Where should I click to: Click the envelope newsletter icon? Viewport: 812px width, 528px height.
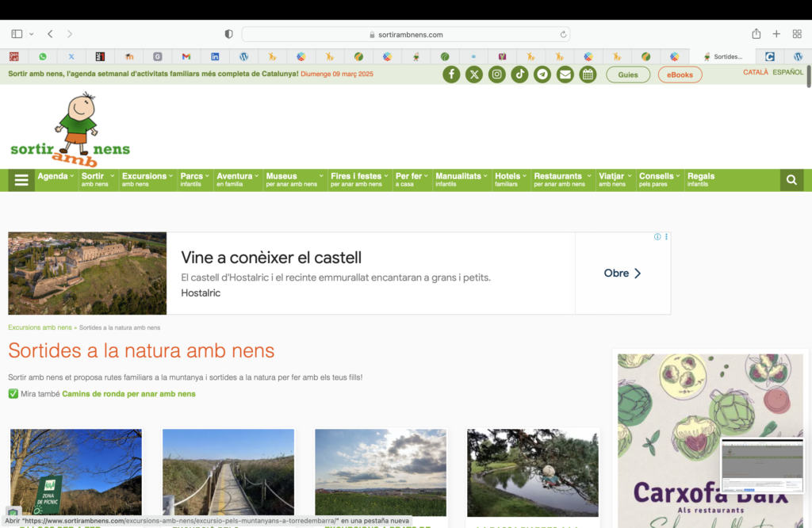point(565,75)
